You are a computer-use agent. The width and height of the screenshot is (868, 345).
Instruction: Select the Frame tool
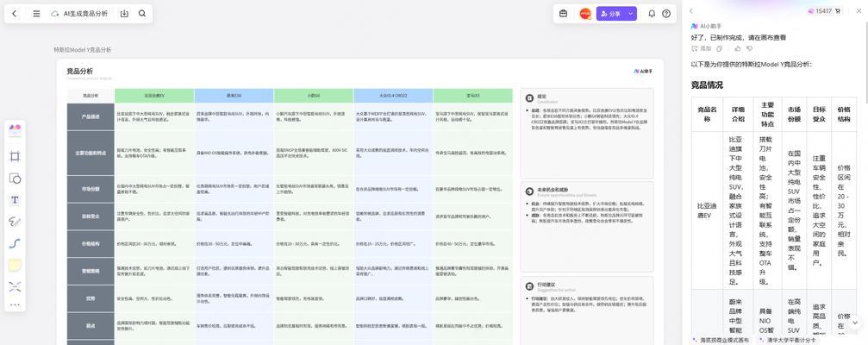(15, 156)
